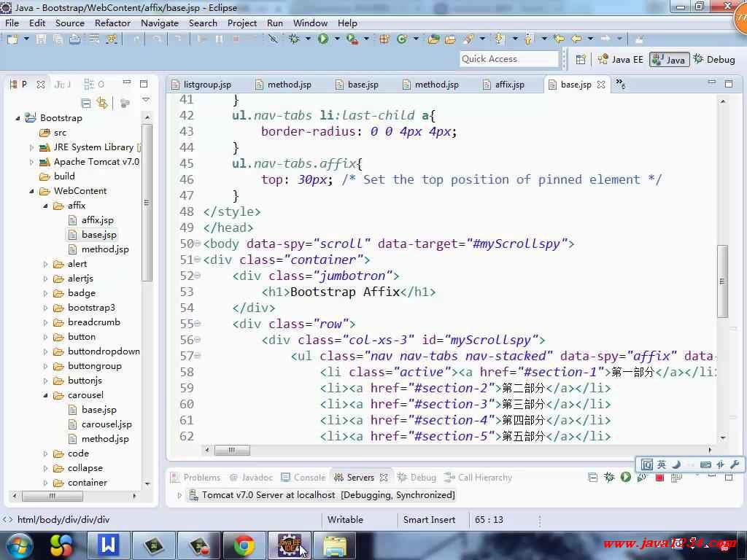Click the New Java Package icon
The image size is (747, 560).
click(x=384, y=39)
